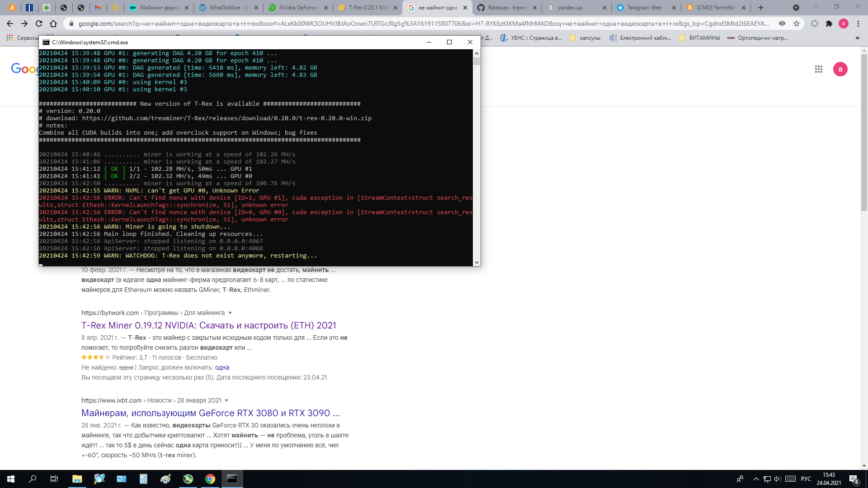Open Windows Start menu
This screenshot has height=488, width=868.
(x=11, y=479)
